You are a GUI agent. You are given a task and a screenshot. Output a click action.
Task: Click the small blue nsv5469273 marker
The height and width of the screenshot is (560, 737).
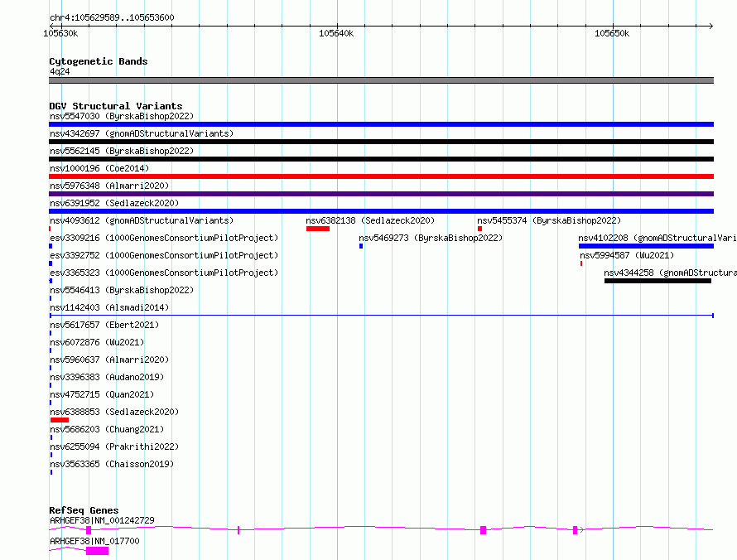click(x=361, y=246)
